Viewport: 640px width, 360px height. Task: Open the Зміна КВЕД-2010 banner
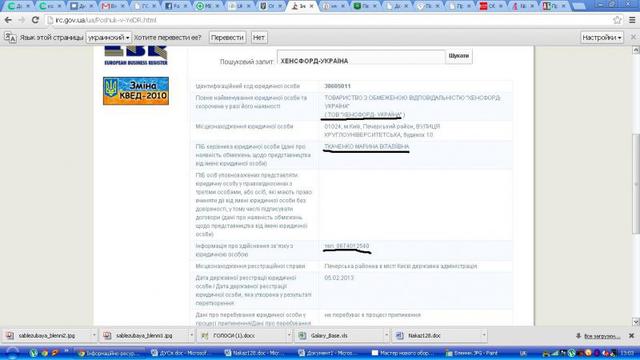[136, 91]
